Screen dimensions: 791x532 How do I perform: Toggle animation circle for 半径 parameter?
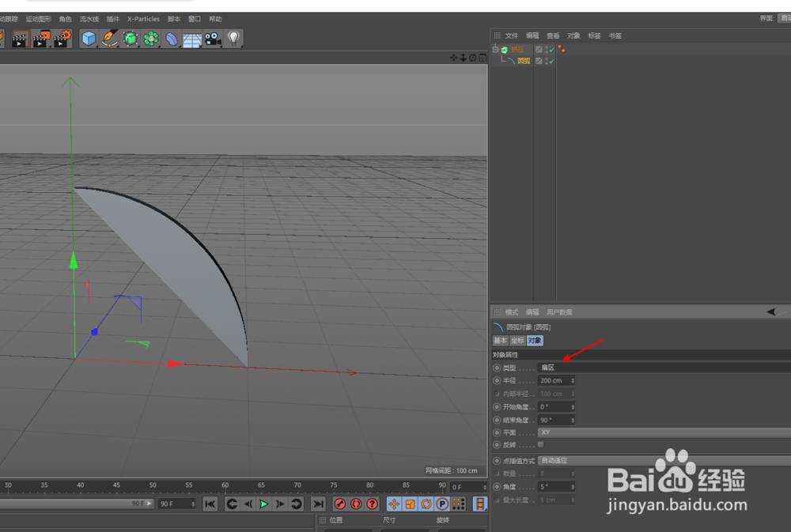tap(497, 381)
